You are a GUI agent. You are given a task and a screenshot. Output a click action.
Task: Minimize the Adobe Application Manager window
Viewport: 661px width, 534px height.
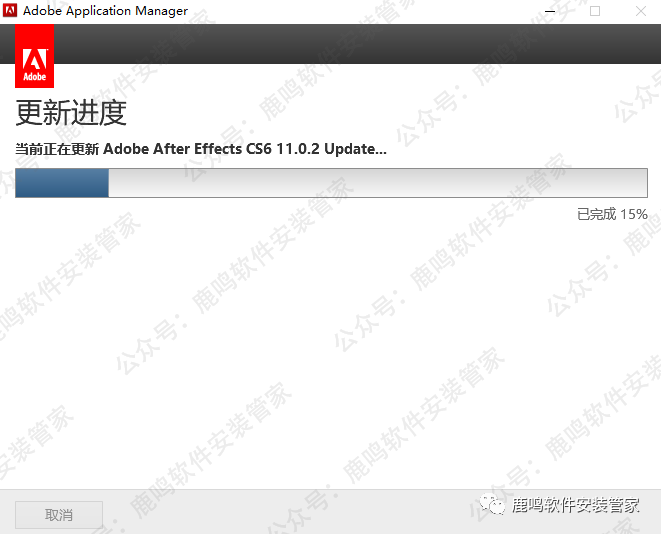click(x=550, y=11)
